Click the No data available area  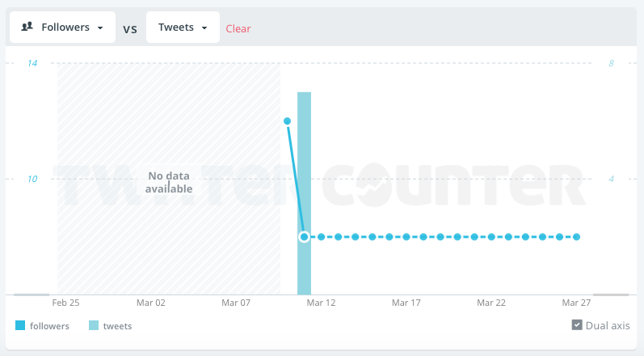tap(169, 182)
